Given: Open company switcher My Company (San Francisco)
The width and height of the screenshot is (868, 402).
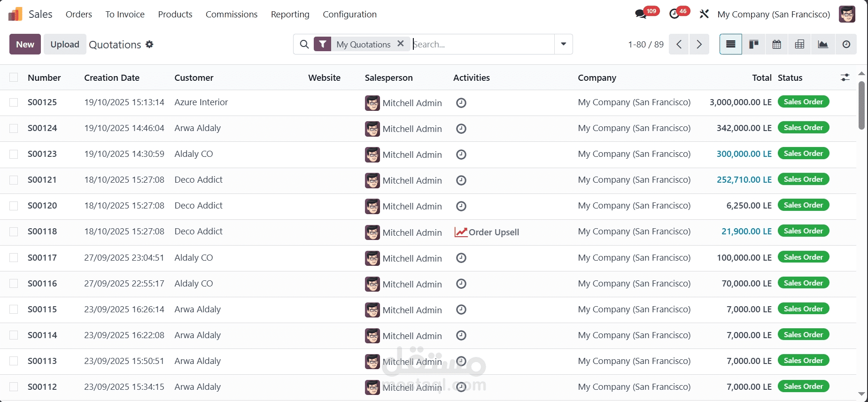Looking at the screenshot, I should point(774,15).
